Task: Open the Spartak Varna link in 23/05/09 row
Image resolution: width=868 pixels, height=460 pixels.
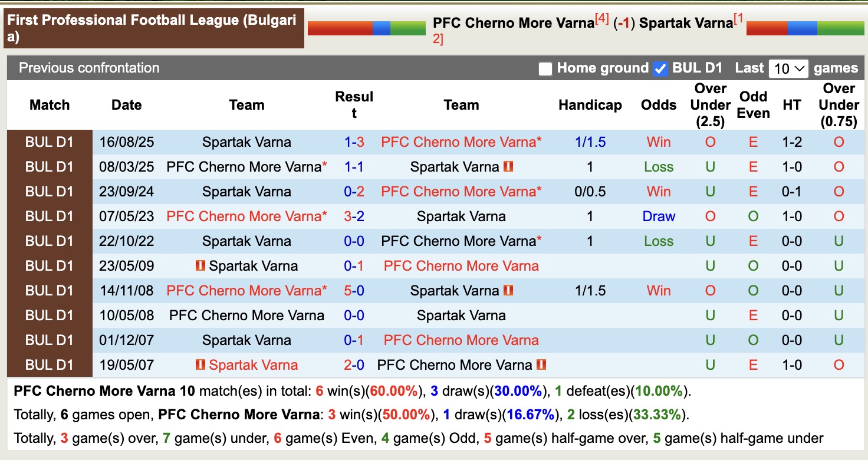Action: coord(254,266)
